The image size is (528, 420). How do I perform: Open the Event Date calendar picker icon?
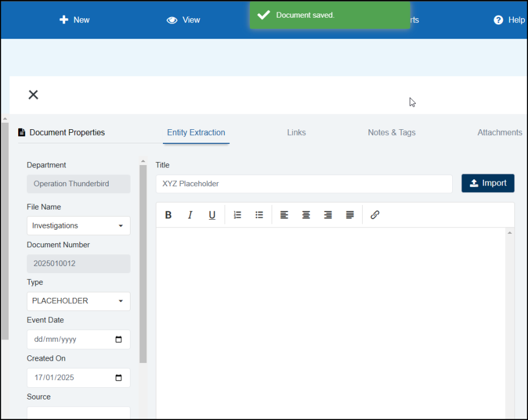(x=119, y=340)
